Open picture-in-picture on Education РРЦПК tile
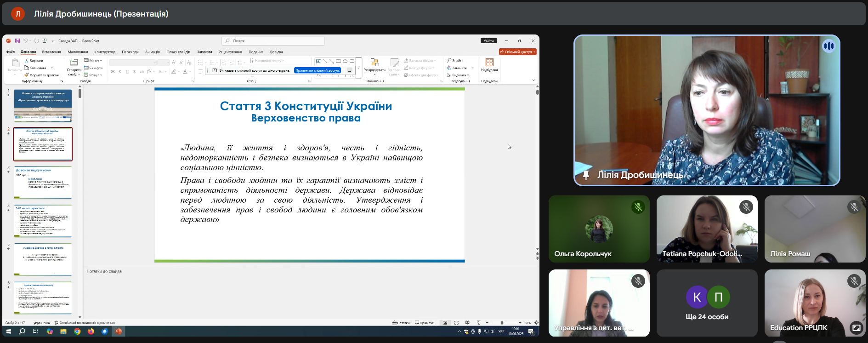 pos(856,328)
